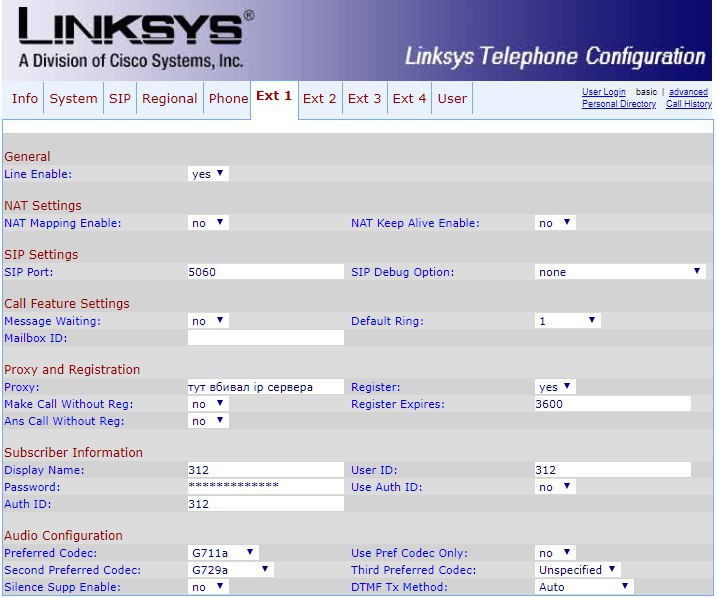The height and width of the screenshot is (598, 717).
Task: Open the Register dropdown
Action: (x=555, y=387)
